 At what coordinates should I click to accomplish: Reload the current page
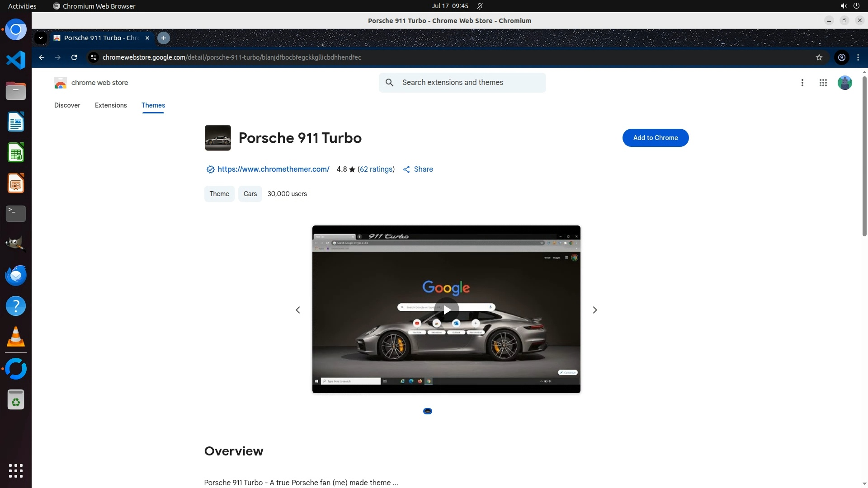click(74, 57)
